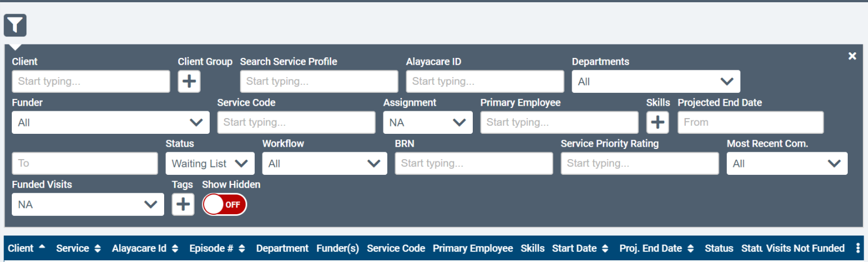Viewport: 868px width, 262px height.
Task: Close the filter panel with X
Action: click(x=852, y=56)
